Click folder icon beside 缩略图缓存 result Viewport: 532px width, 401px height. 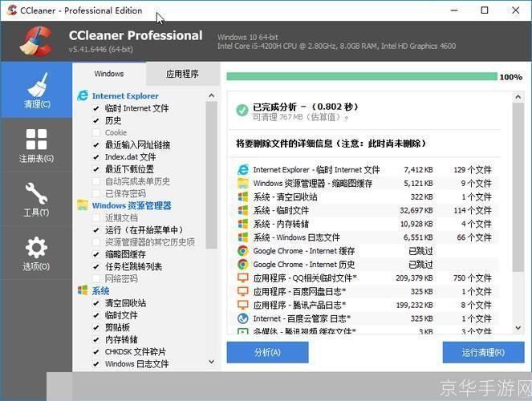click(x=243, y=183)
